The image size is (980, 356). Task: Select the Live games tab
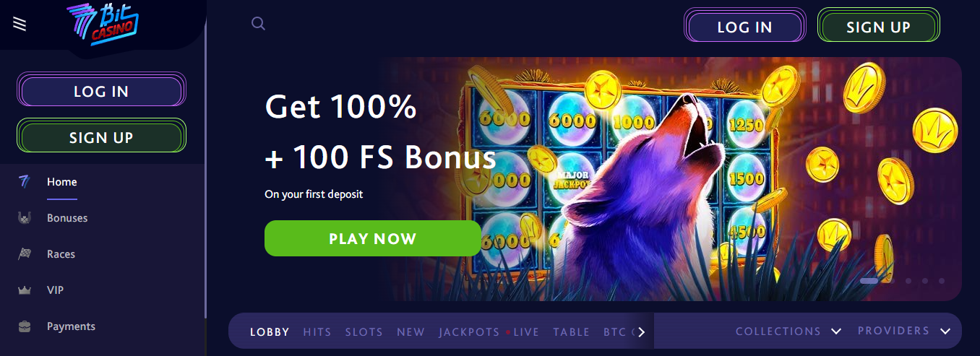[x=526, y=332]
